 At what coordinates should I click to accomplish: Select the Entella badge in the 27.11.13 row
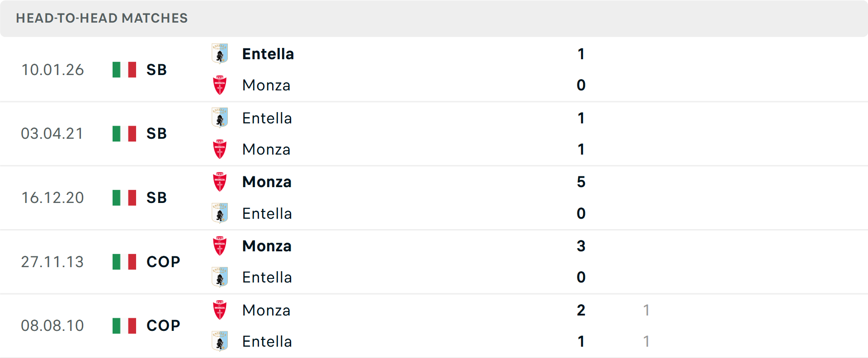click(220, 277)
